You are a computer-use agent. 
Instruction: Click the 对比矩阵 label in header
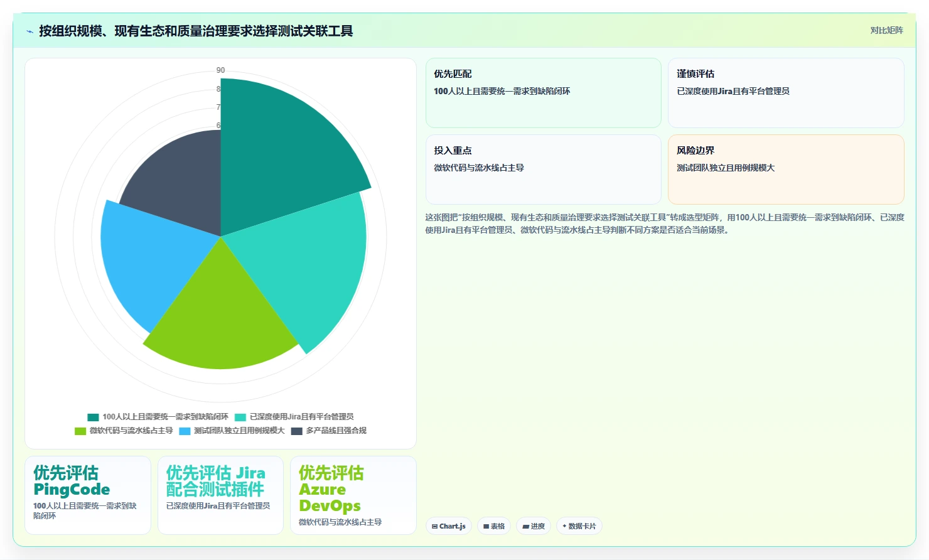886,30
